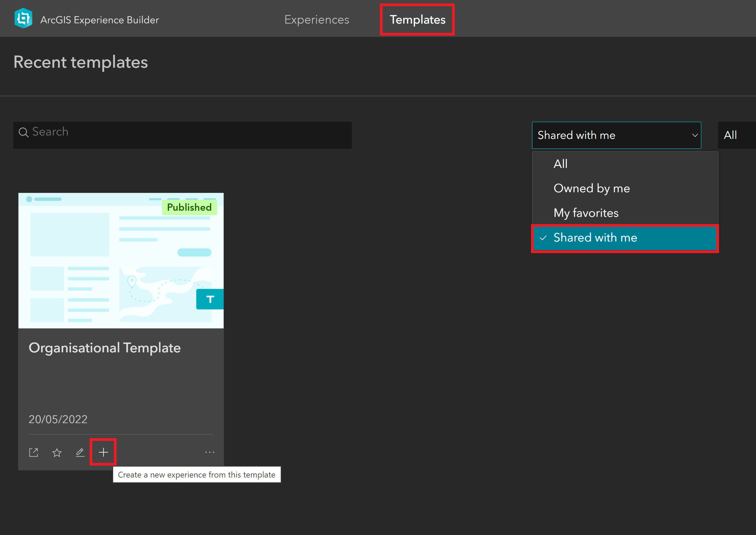This screenshot has width=756, height=535.
Task: Edit the template with the pencil icon
Action: (x=80, y=453)
